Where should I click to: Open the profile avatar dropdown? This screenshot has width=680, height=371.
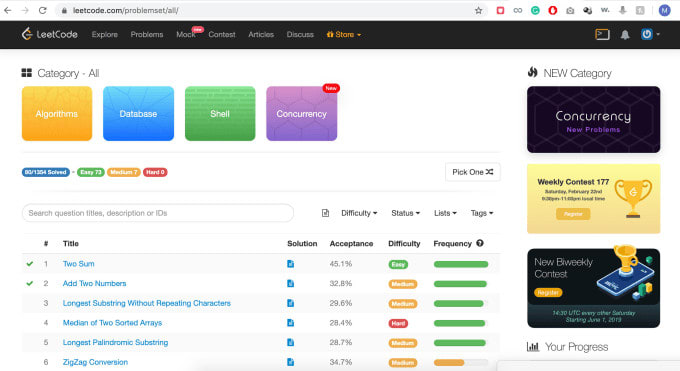(x=650, y=34)
